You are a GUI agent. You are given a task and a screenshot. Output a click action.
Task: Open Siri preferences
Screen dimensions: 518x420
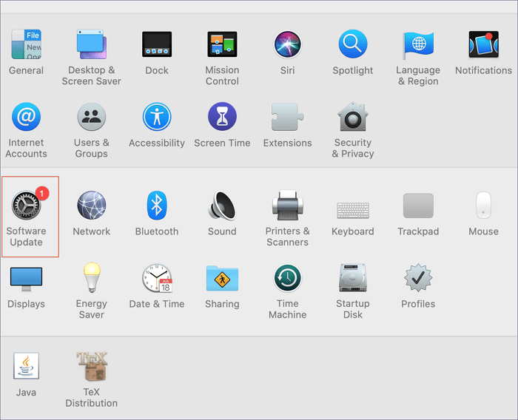click(x=287, y=44)
